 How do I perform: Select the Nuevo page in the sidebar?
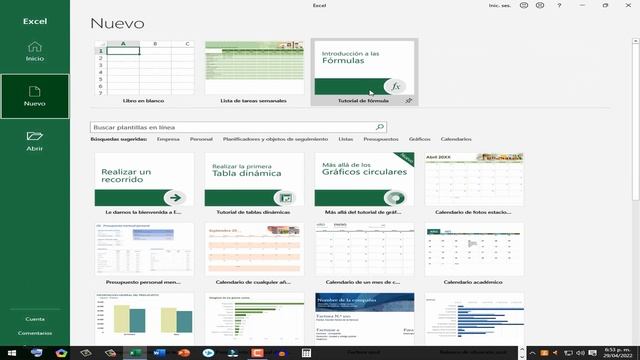pyautogui.click(x=35, y=96)
